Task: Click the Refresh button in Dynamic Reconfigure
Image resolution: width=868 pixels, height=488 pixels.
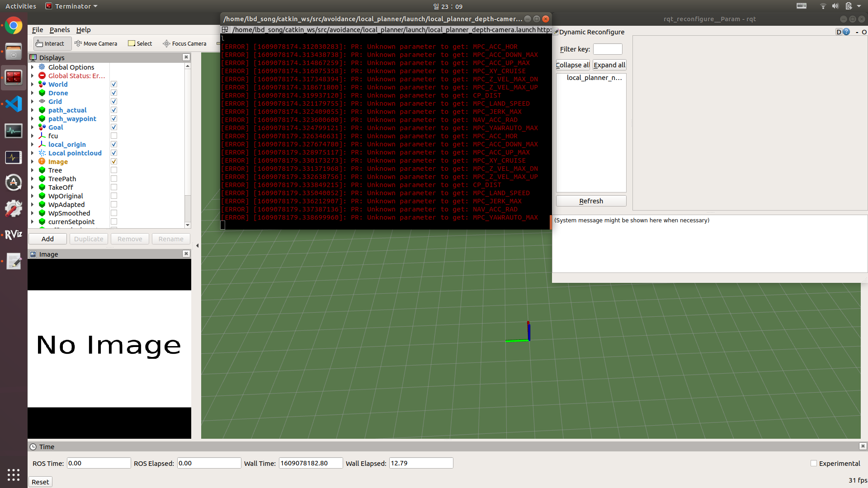Action: pyautogui.click(x=590, y=201)
